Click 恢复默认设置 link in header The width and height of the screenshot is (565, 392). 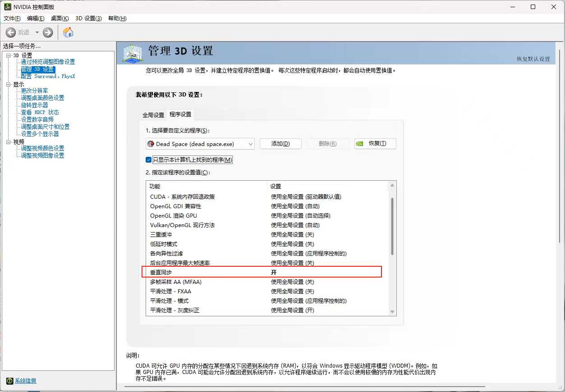pos(533,59)
